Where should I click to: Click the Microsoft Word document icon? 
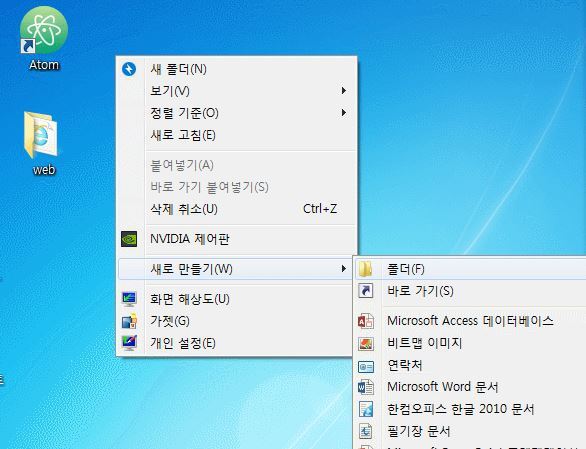[366, 387]
